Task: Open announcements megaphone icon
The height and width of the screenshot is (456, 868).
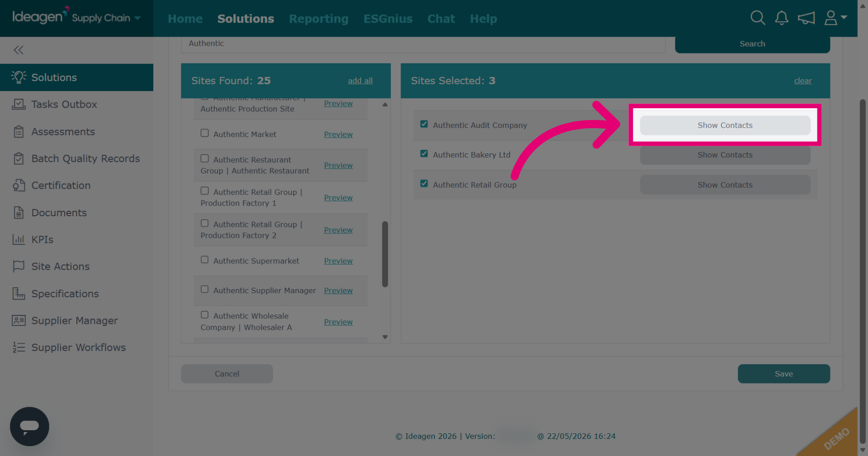Action: pyautogui.click(x=807, y=18)
